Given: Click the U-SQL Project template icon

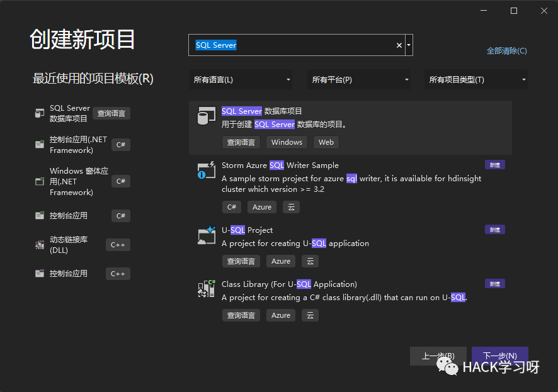Looking at the screenshot, I should [207, 235].
